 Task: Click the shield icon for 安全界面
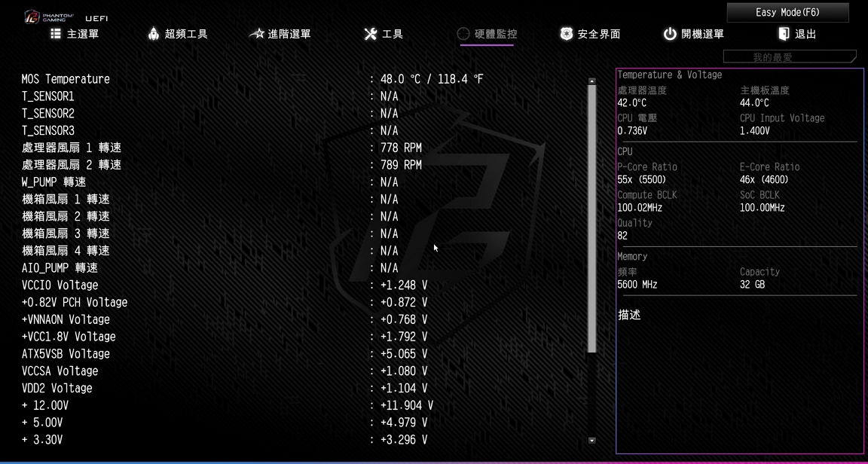(566, 34)
